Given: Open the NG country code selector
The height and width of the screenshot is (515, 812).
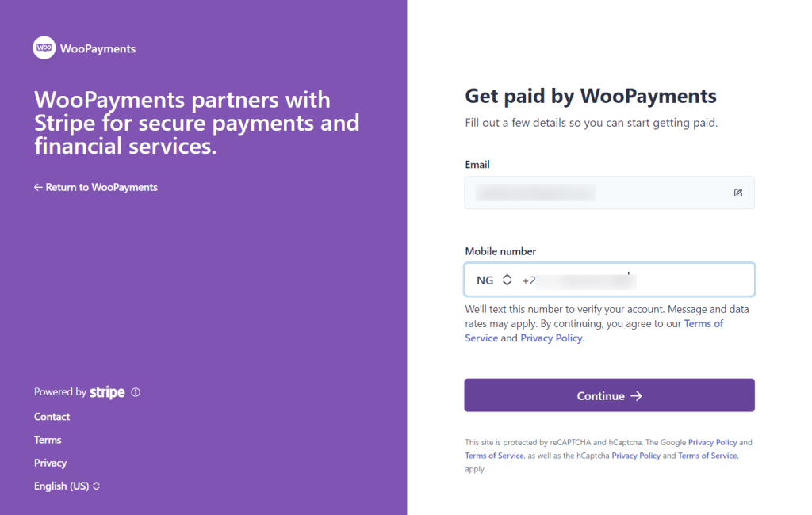Looking at the screenshot, I should 494,280.
